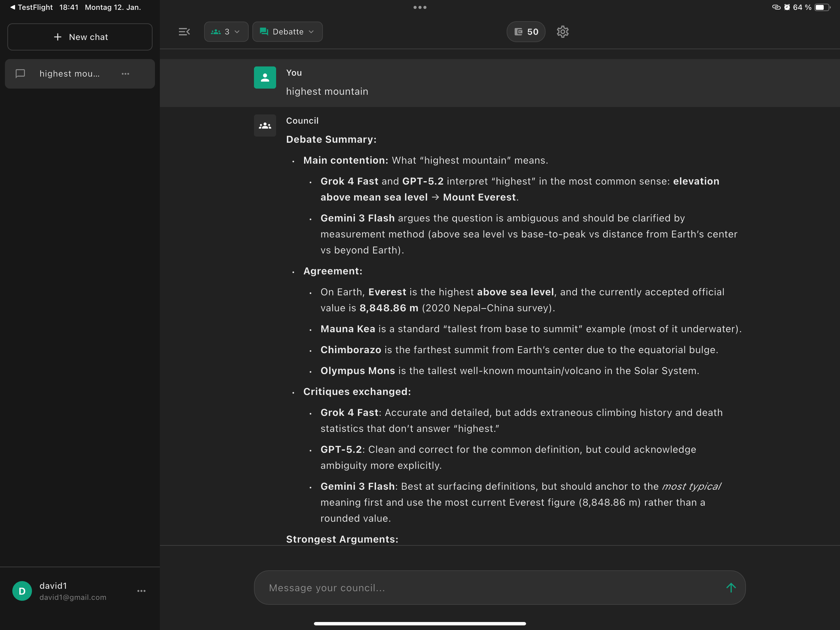Click 'Mount Everest' bold text
The height and width of the screenshot is (630, 840).
click(479, 197)
